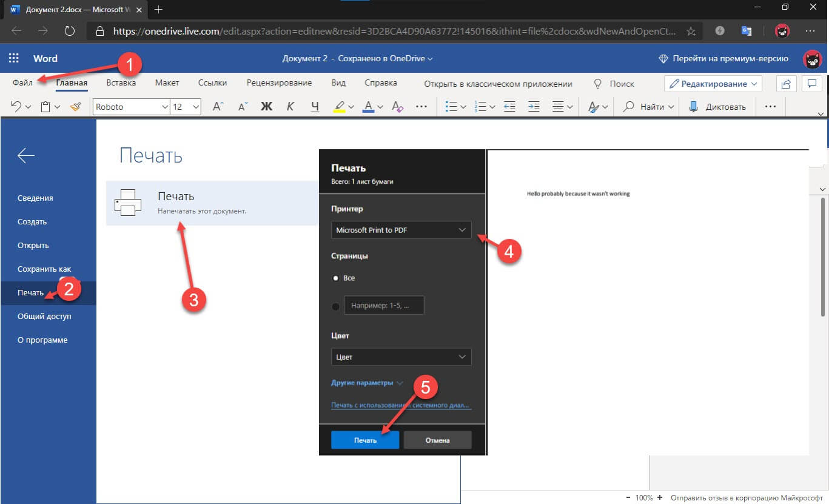Open the Comments icon
This screenshot has width=829, height=504.
tap(811, 84)
